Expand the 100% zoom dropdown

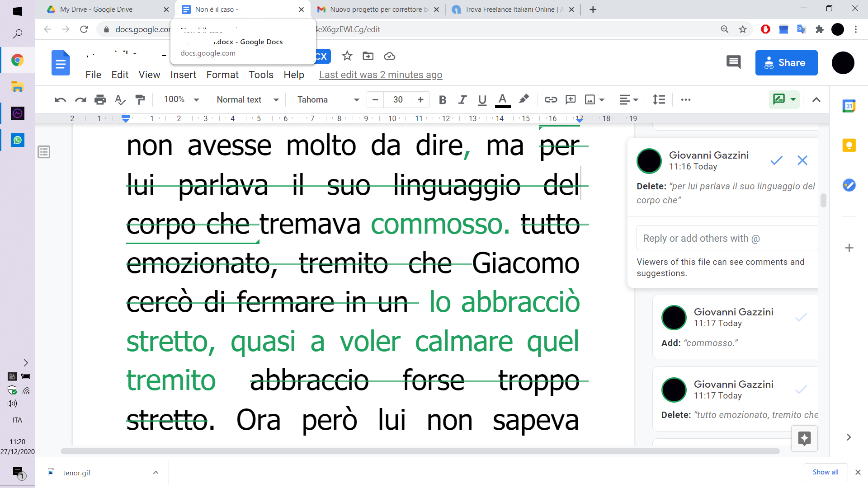click(181, 99)
